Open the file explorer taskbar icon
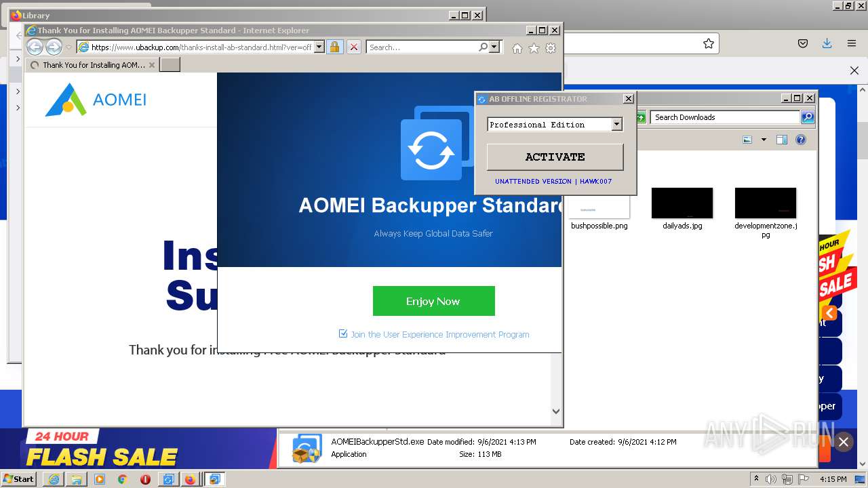Screen dimensions: 868x488 [x=77, y=479]
